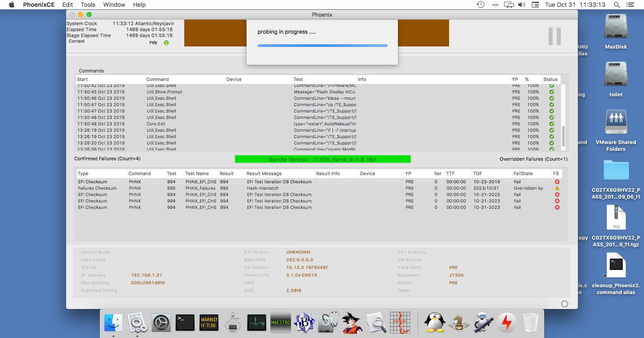Click the green Indy context indicator light
The width and height of the screenshot is (644, 338).
pyautogui.click(x=166, y=43)
